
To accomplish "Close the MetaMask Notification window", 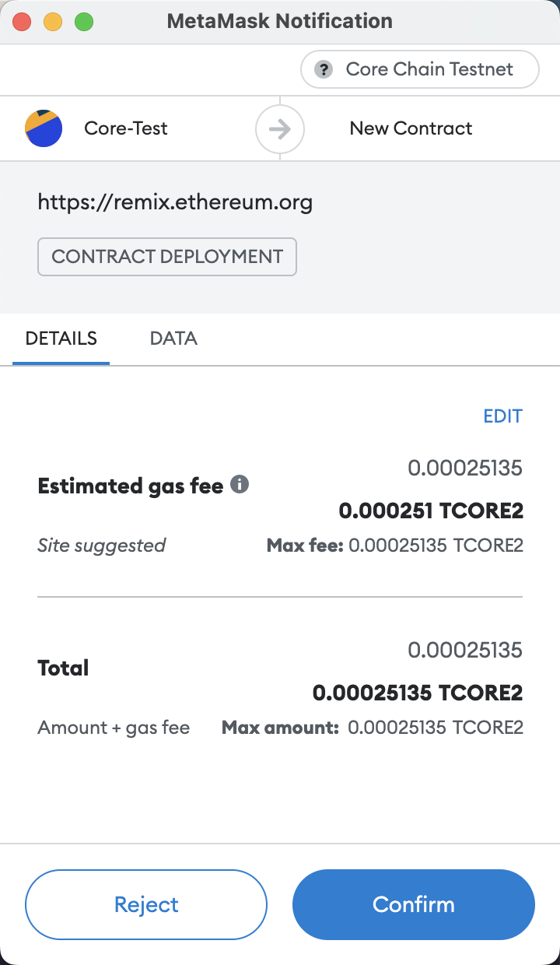I will coord(22,22).
